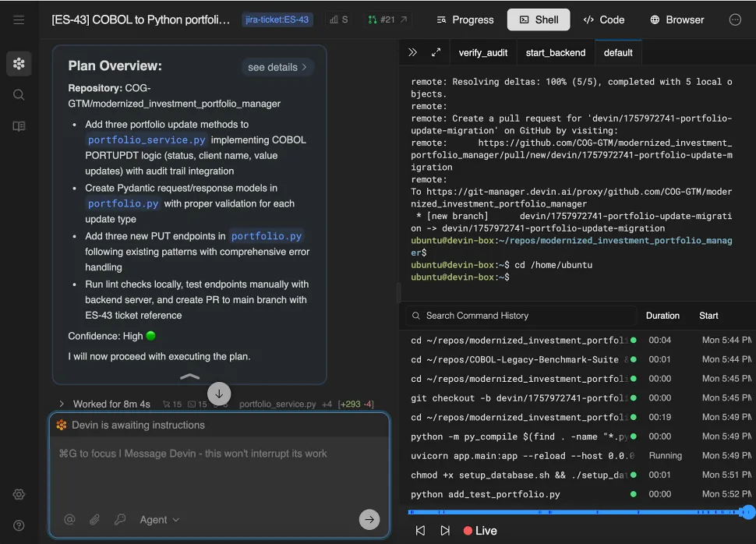Switch to the Browser tab
Image resolution: width=756 pixels, height=544 pixels.
coord(677,19)
